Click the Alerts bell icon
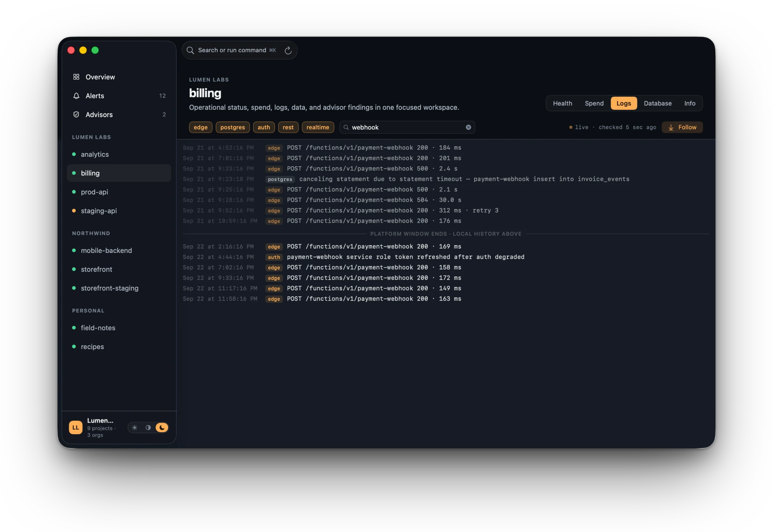 pos(76,96)
